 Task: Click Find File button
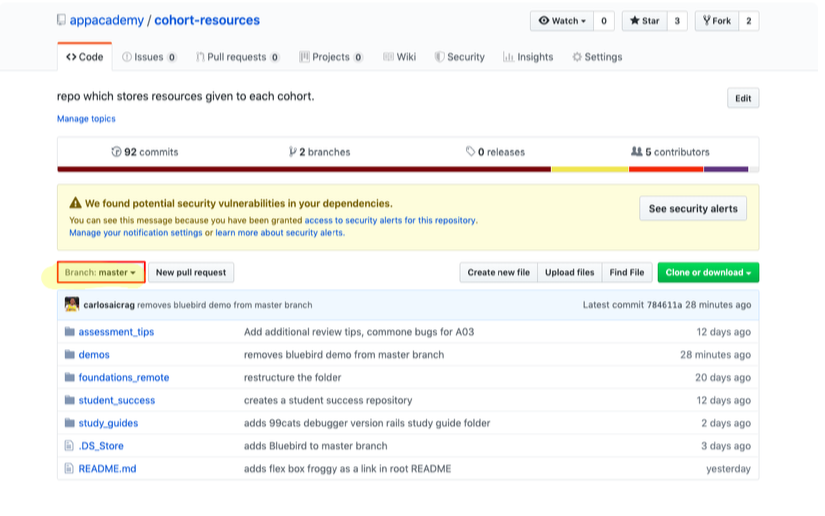627,272
